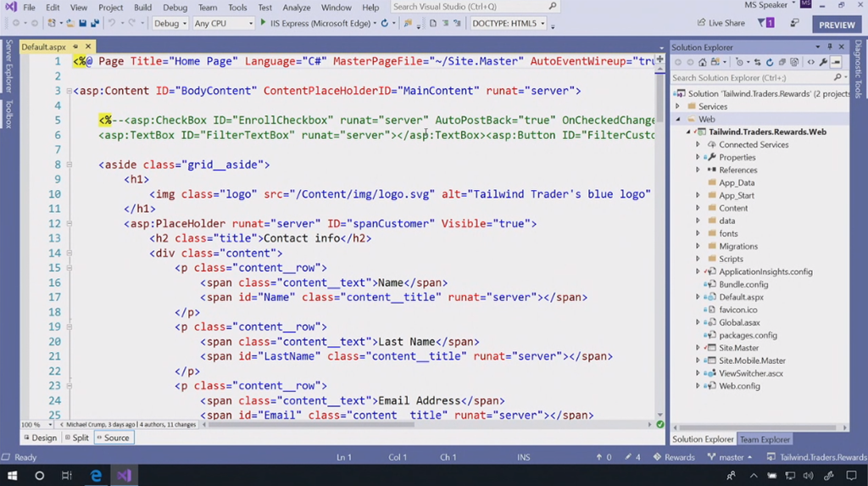Open Microsoft Edge from the taskbar
Screen dimensions: 868x486
coord(96,476)
